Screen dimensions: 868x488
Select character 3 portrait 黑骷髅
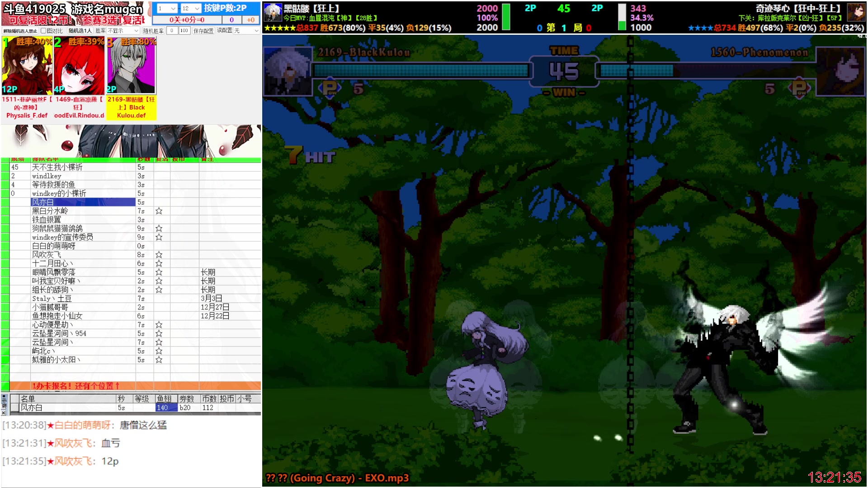pos(132,66)
